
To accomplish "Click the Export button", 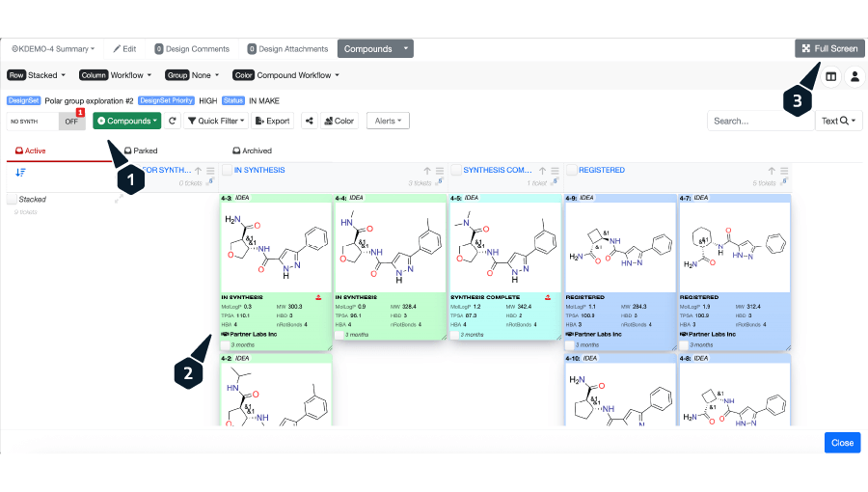I will (272, 121).
